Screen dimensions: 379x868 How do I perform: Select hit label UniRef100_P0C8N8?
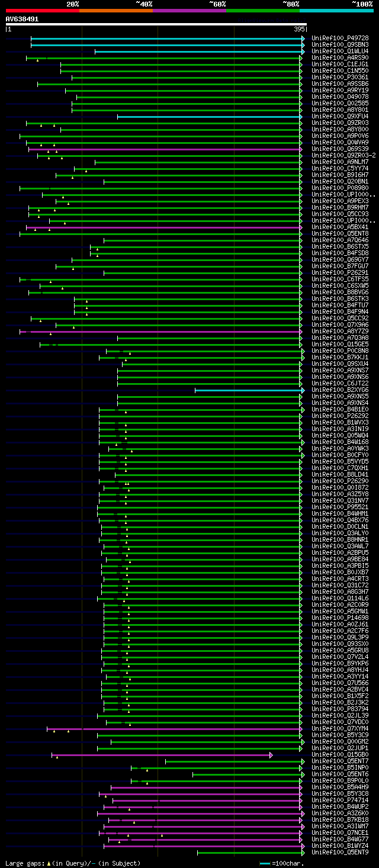(x=340, y=351)
